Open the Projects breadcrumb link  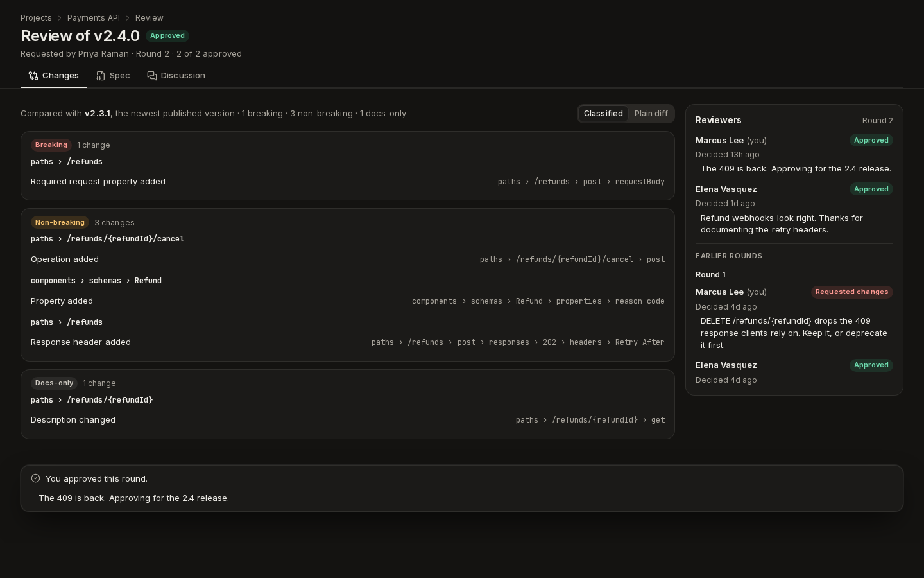36,18
